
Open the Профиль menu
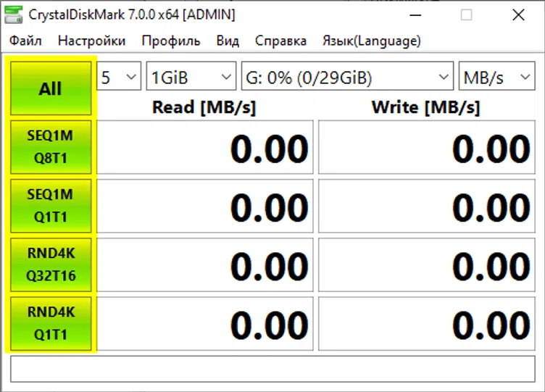[x=171, y=41]
